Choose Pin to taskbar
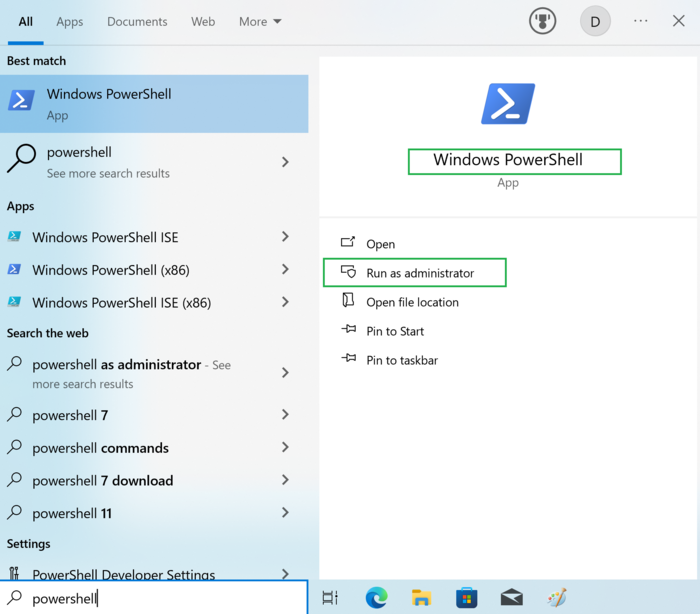Image resolution: width=700 pixels, height=614 pixels. click(x=402, y=360)
